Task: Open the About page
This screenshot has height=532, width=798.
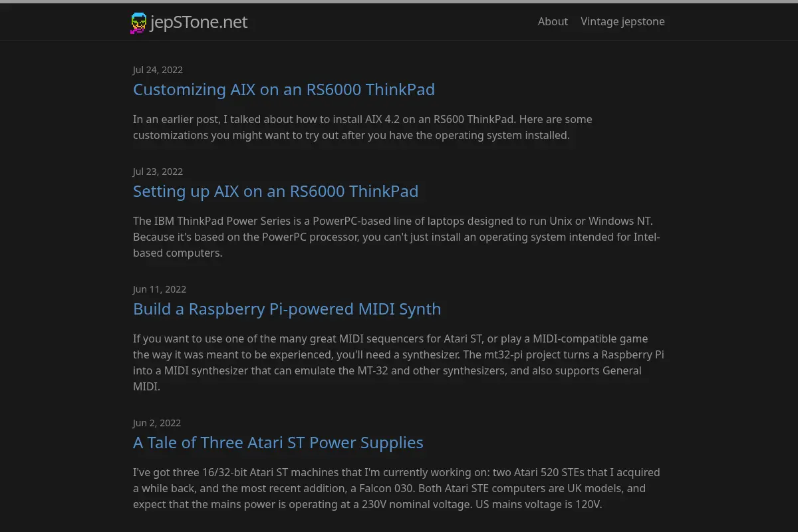Action: pos(553,21)
